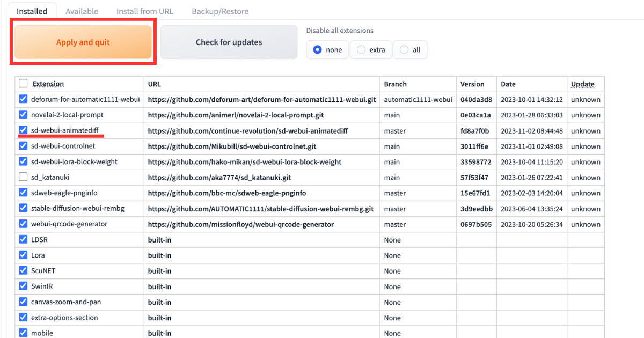
Task: Click version hash 0697b505
Action: (476, 224)
